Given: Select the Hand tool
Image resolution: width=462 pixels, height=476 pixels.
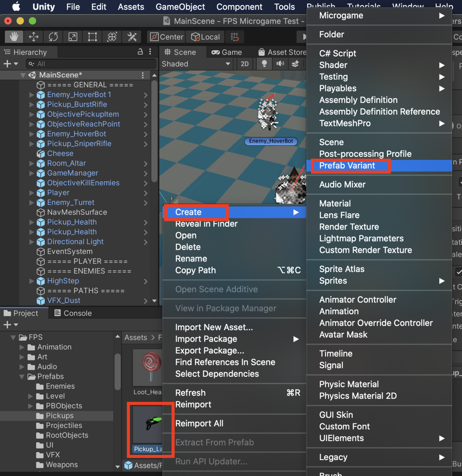Looking at the screenshot, I should [14, 37].
